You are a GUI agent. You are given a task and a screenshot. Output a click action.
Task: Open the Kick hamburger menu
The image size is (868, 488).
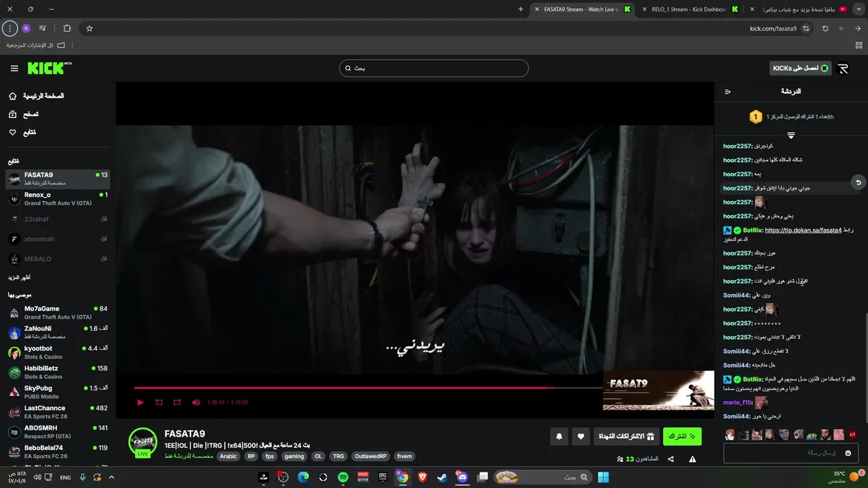pyautogui.click(x=14, y=68)
